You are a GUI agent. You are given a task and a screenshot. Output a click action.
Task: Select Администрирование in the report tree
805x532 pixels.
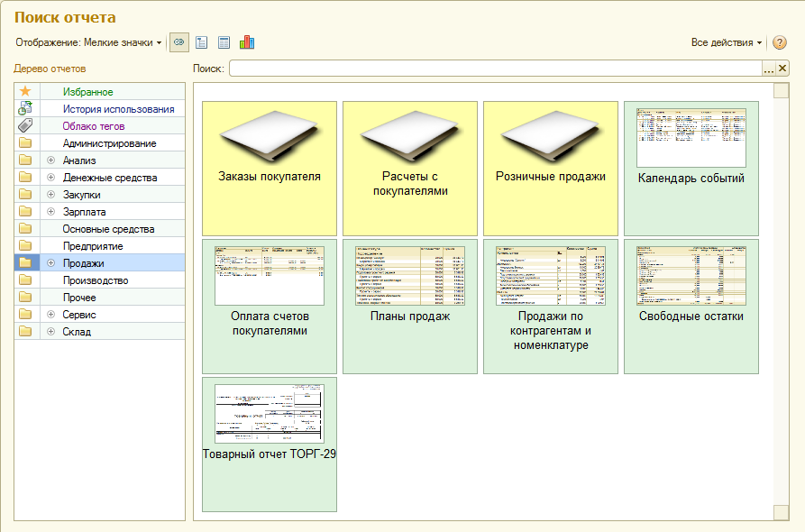point(109,143)
